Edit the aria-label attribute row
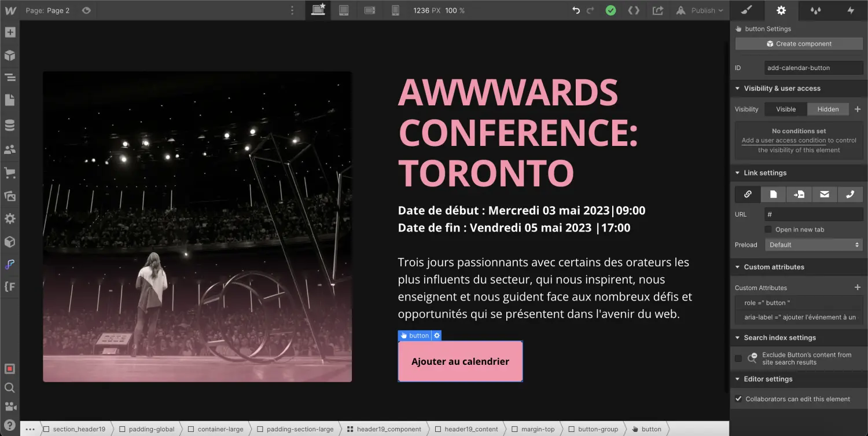 point(799,317)
